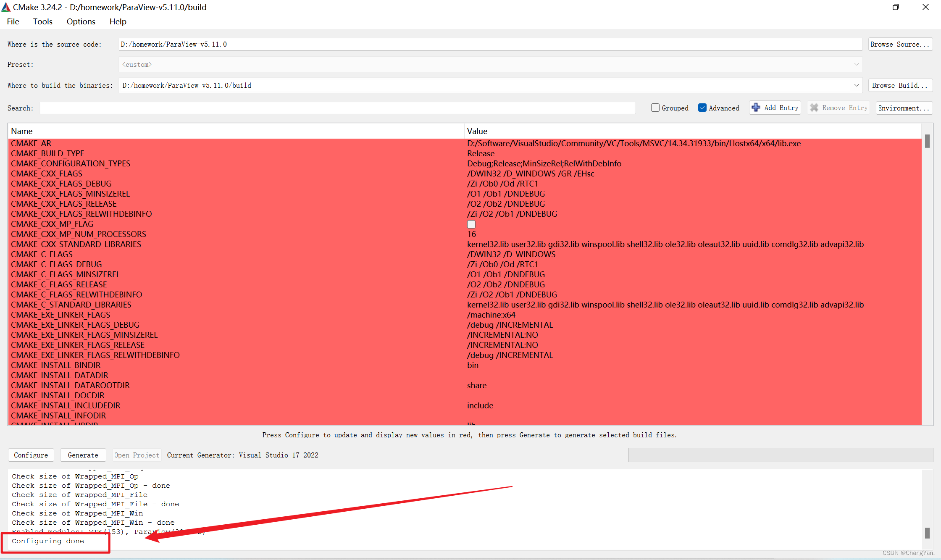Click the /machine:x64 value

point(491,315)
